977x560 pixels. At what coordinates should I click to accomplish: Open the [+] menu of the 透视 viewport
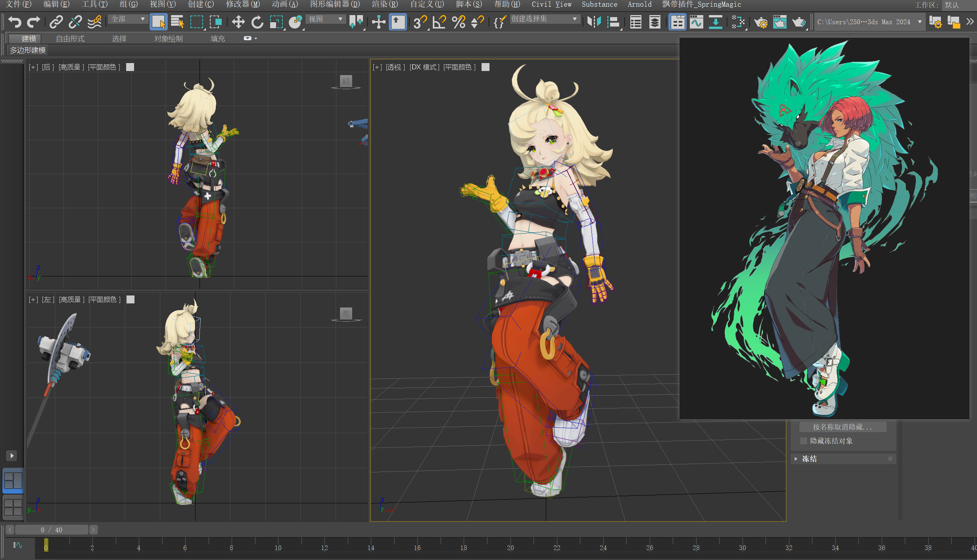click(377, 67)
